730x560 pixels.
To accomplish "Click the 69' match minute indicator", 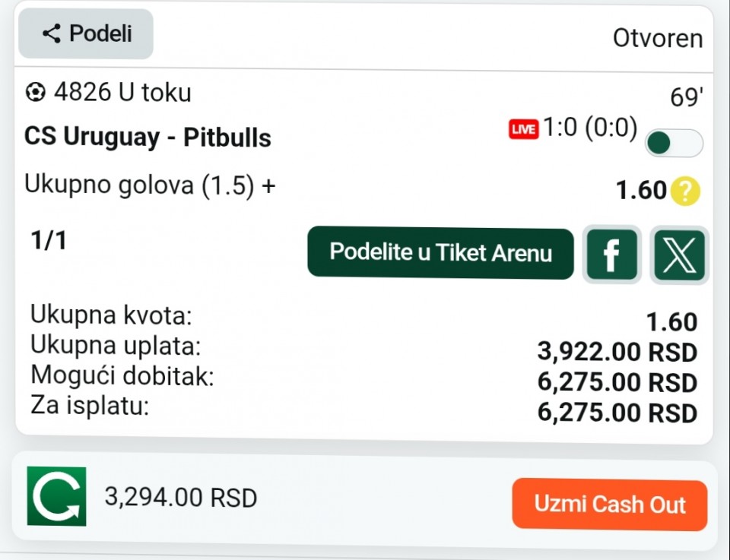I will pyautogui.click(x=686, y=98).
